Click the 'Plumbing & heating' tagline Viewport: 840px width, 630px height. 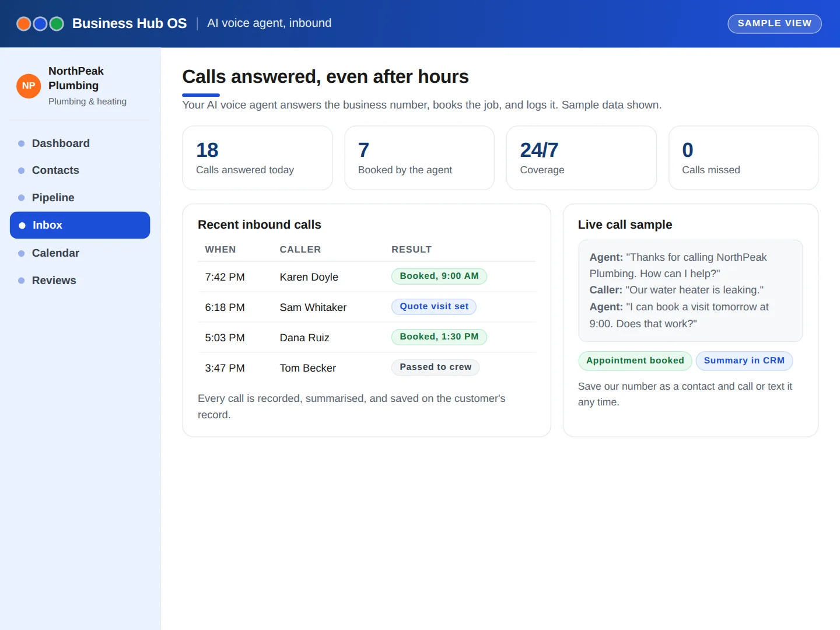[87, 101]
